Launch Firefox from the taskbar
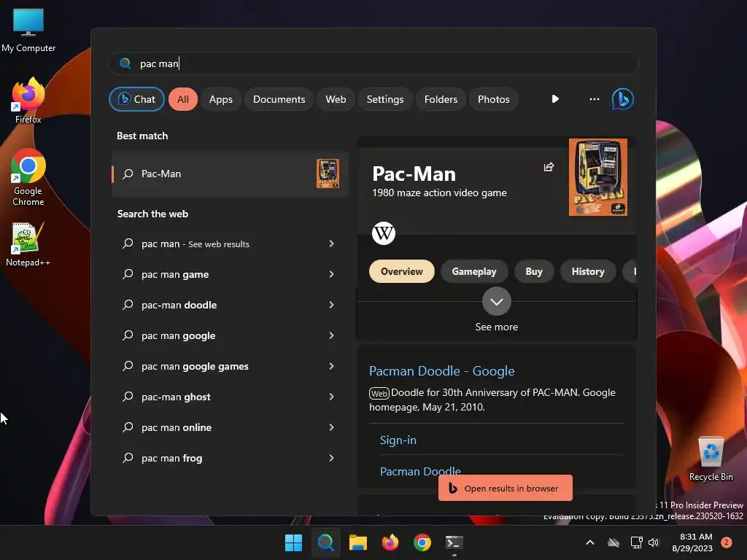 (x=390, y=542)
